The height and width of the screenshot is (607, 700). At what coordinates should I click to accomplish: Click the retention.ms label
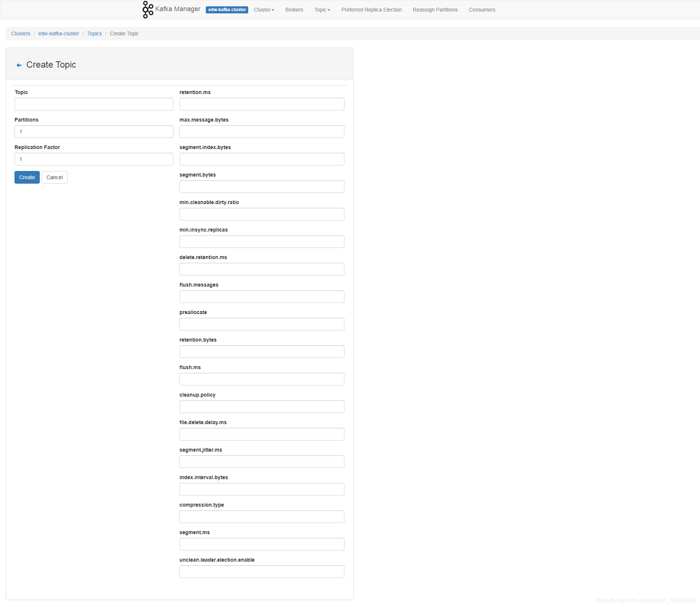(195, 92)
